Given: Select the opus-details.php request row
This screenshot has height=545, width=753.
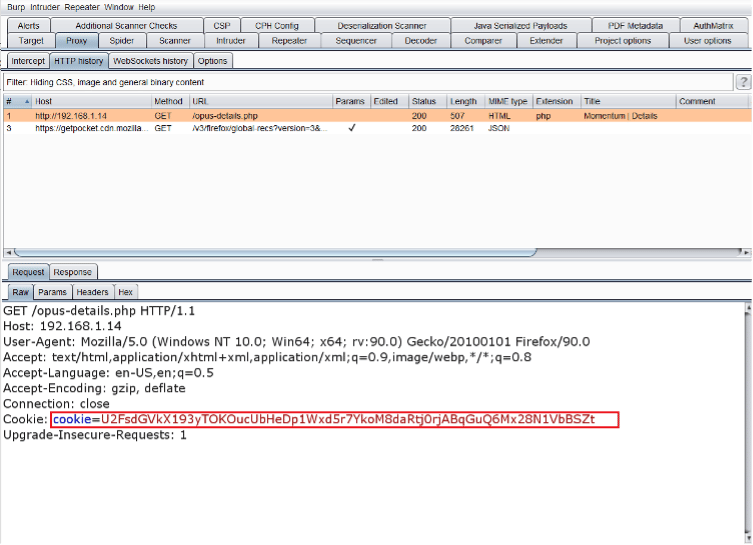Looking at the screenshot, I should point(200,116).
